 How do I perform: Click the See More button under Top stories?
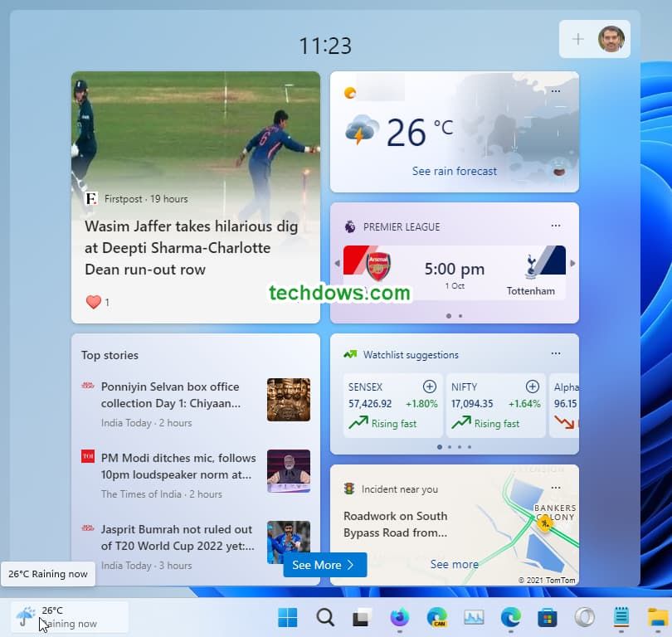tap(324, 565)
